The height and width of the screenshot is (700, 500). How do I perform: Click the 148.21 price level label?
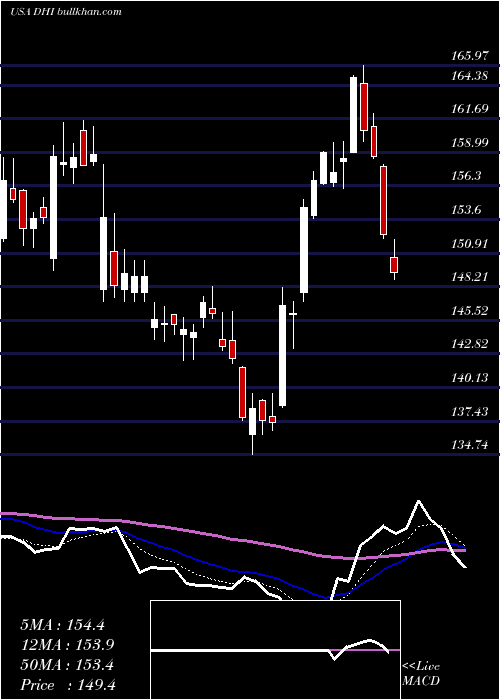click(470, 277)
